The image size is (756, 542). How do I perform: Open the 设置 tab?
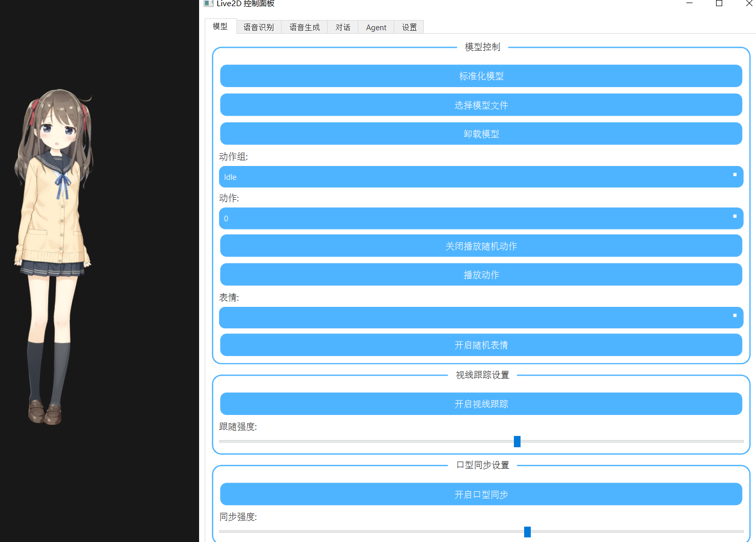(409, 27)
